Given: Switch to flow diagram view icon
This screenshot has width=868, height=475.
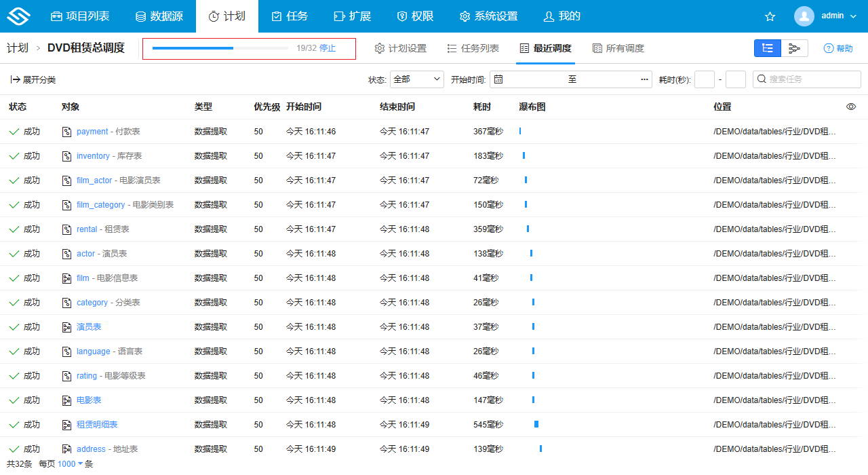Looking at the screenshot, I should coord(794,48).
